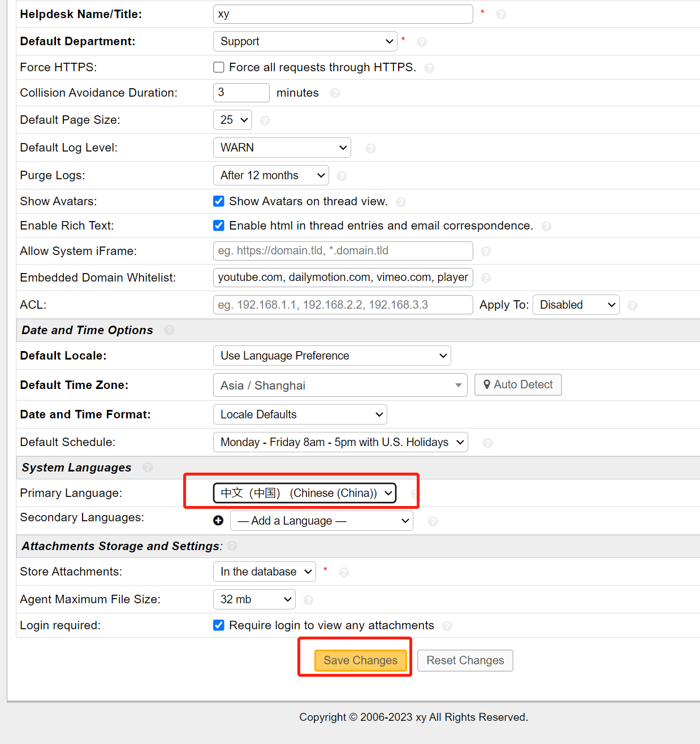The width and height of the screenshot is (700, 744).
Task: Toggle Require login to view attachments checkbox
Action: [x=219, y=625]
